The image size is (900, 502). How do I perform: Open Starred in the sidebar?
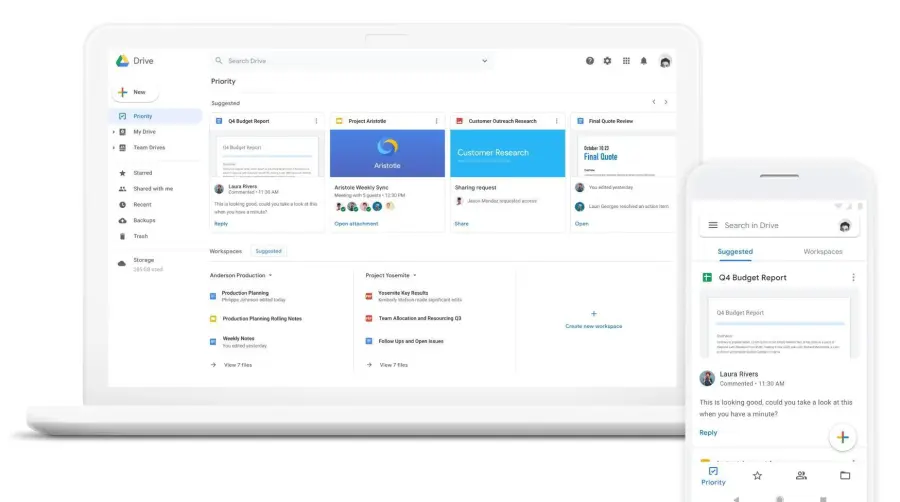coord(143,173)
